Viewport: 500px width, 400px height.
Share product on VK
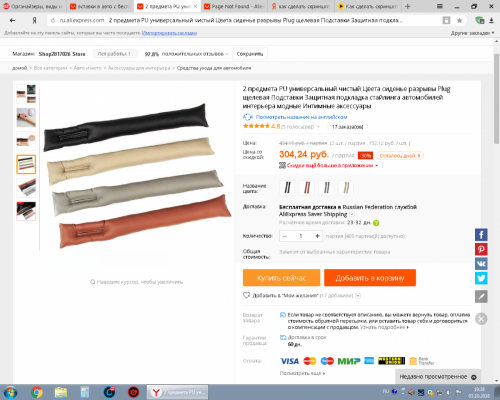481,264
